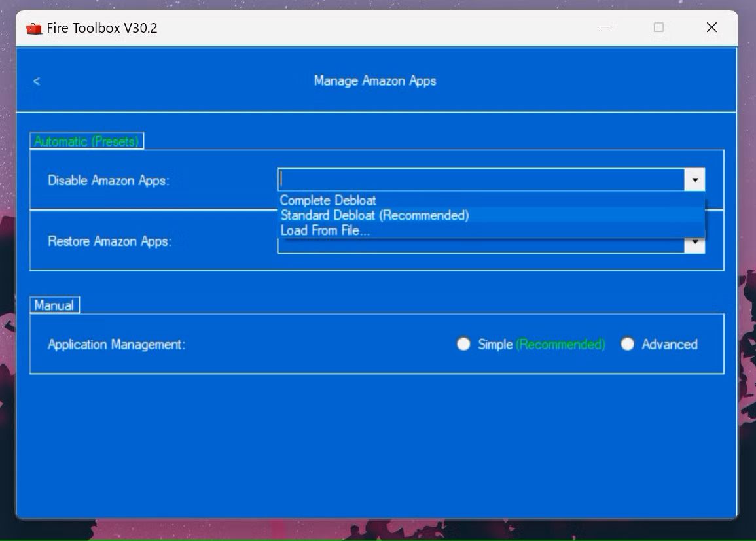Pick Complete Debloat from the list
Viewport: 756px width, 541px height.
328,201
